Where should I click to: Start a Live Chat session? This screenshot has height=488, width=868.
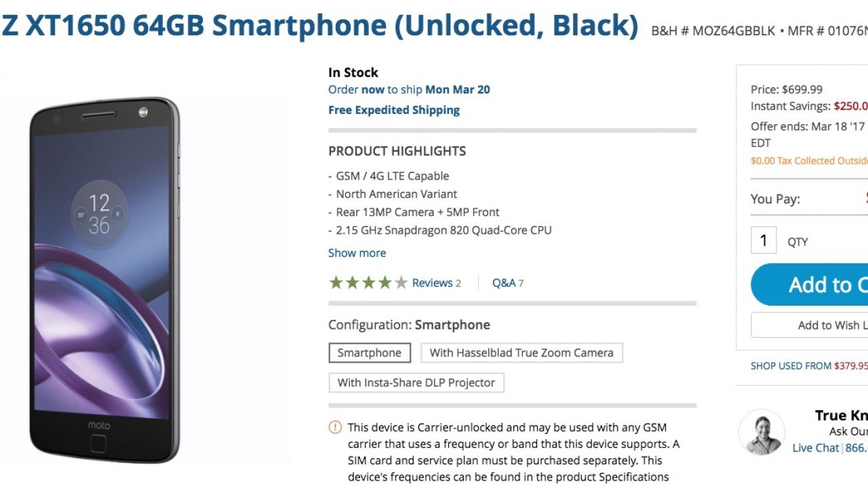(x=816, y=448)
